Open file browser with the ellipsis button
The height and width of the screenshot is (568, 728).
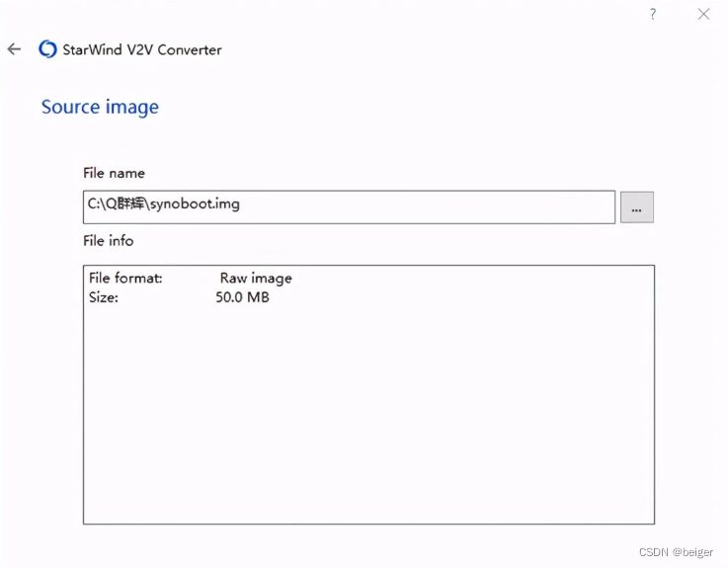(637, 207)
